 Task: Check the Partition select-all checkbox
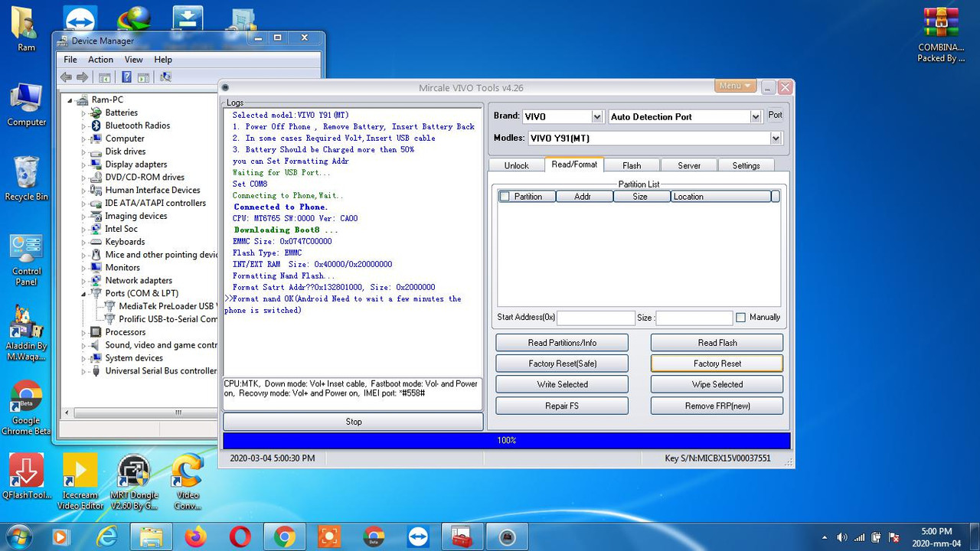click(x=503, y=196)
